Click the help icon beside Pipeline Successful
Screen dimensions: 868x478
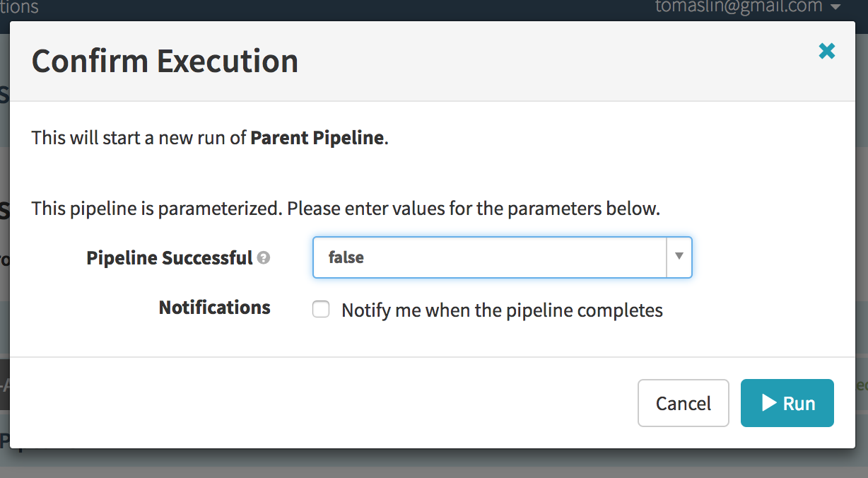264,258
